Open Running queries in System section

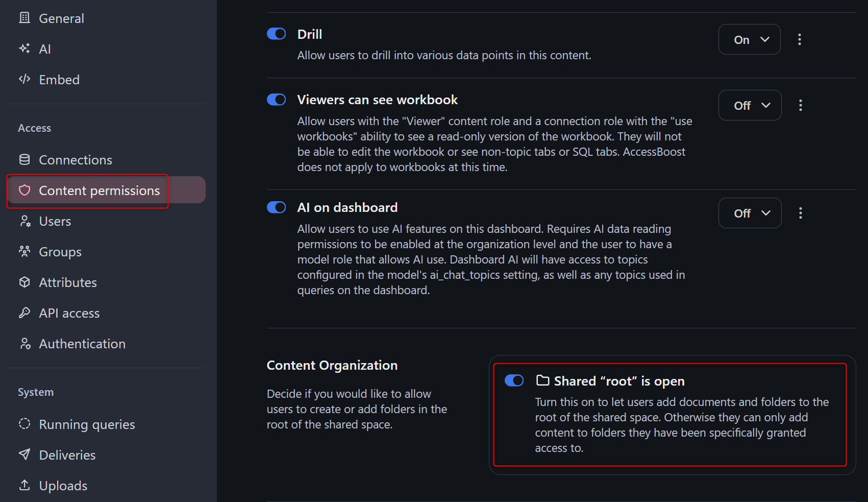87,424
